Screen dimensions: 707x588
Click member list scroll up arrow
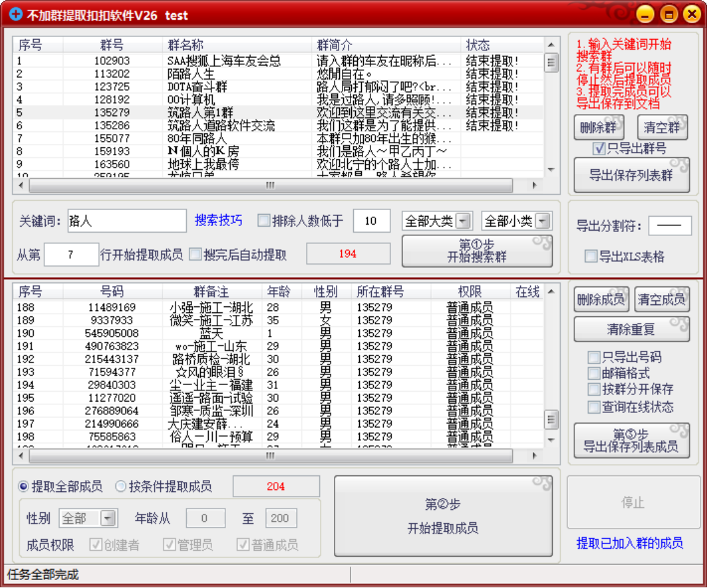click(551, 292)
